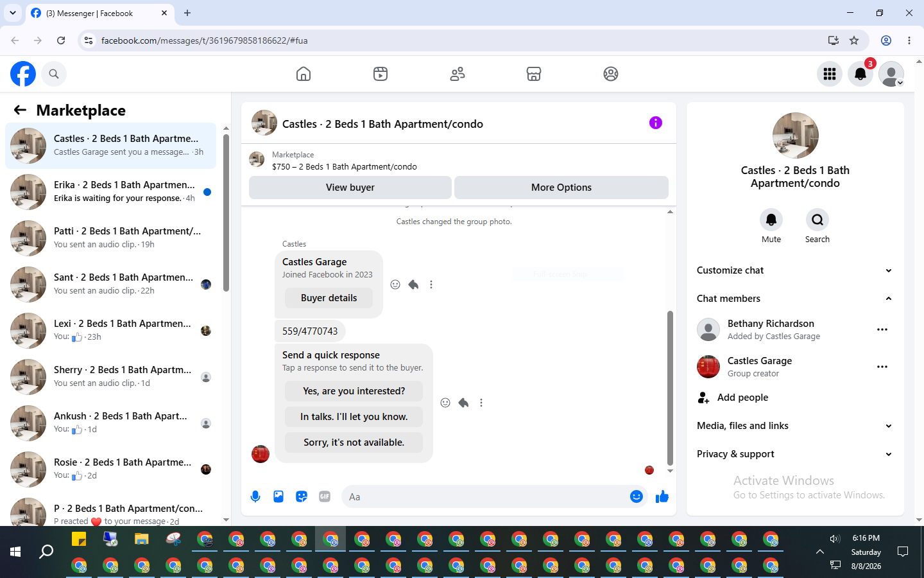Open the Groups icon in top navigation
The image size is (924, 578).
point(611,74)
